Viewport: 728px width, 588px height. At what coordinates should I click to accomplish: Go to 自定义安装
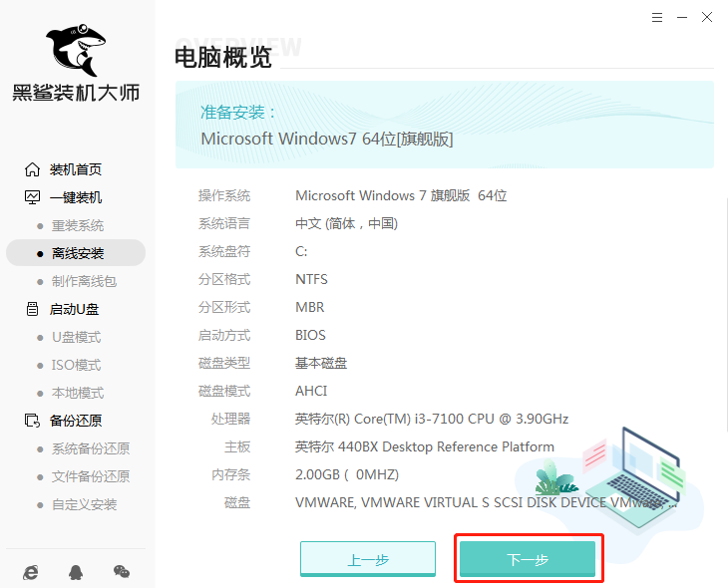[84, 504]
